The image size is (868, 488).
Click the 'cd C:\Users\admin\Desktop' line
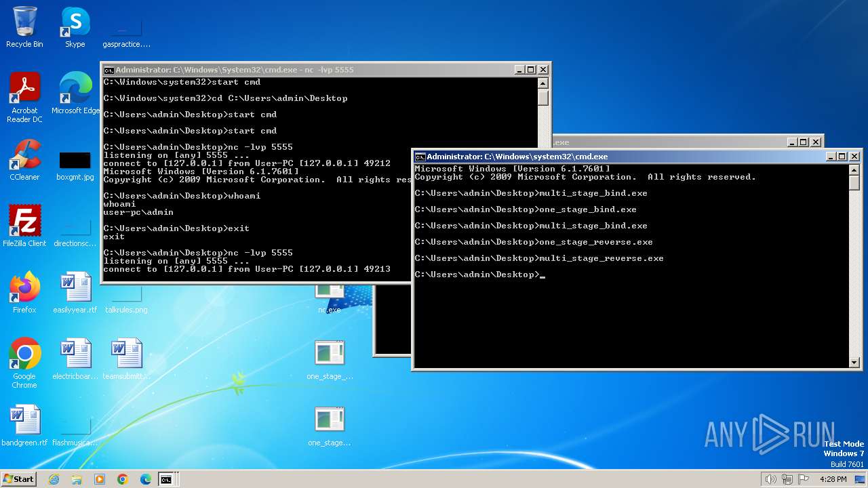(225, 98)
